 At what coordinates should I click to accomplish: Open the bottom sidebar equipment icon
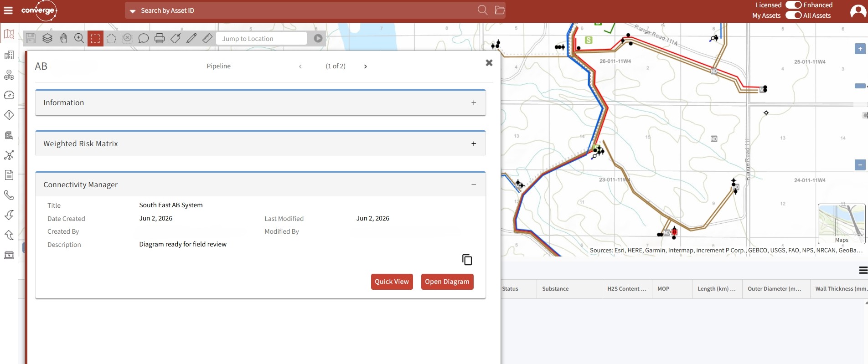pos(9,255)
